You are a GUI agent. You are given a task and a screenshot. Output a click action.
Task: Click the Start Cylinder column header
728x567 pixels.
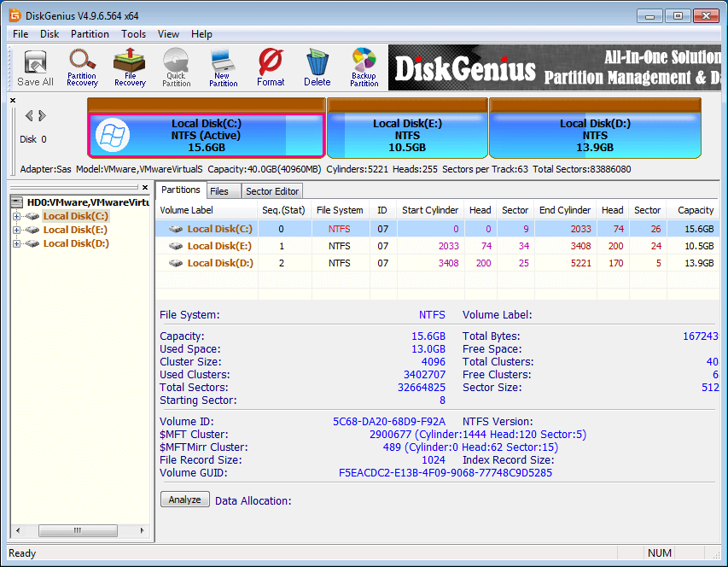(x=430, y=210)
